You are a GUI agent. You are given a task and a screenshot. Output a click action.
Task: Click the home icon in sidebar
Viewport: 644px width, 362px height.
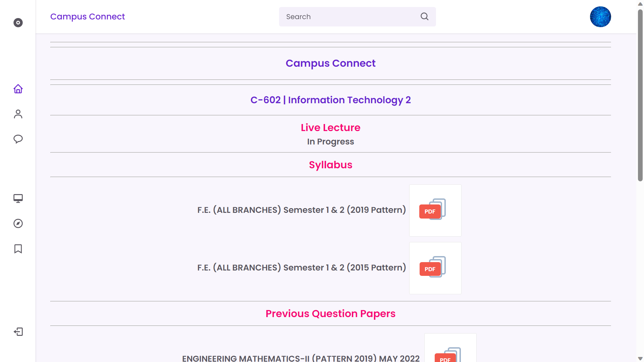pyautogui.click(x=18, y=89)
